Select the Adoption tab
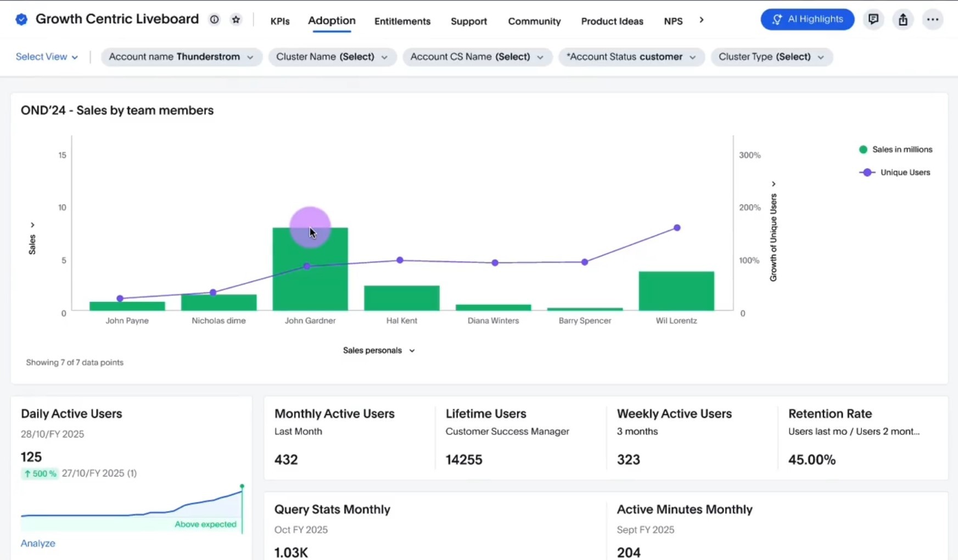Image resolution: width=958 pixels, height=560 pixels. click(332, 21)
